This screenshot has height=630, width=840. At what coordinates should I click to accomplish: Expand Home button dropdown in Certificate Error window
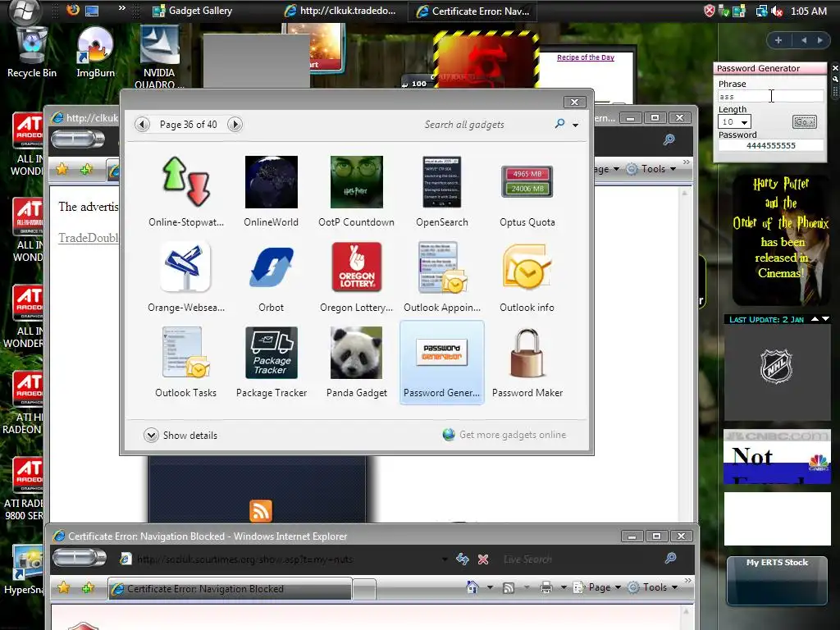pos(490,587)
